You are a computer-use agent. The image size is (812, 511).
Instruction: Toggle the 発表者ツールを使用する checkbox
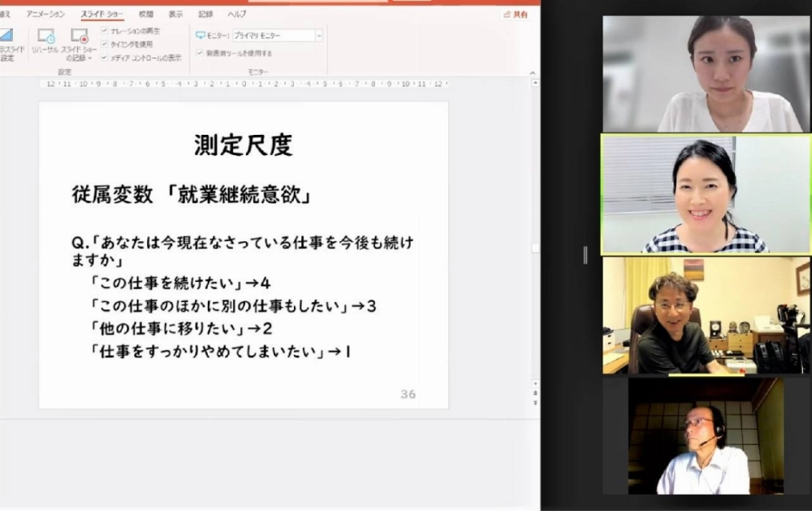pyautogui.click(x=200, y=53)
